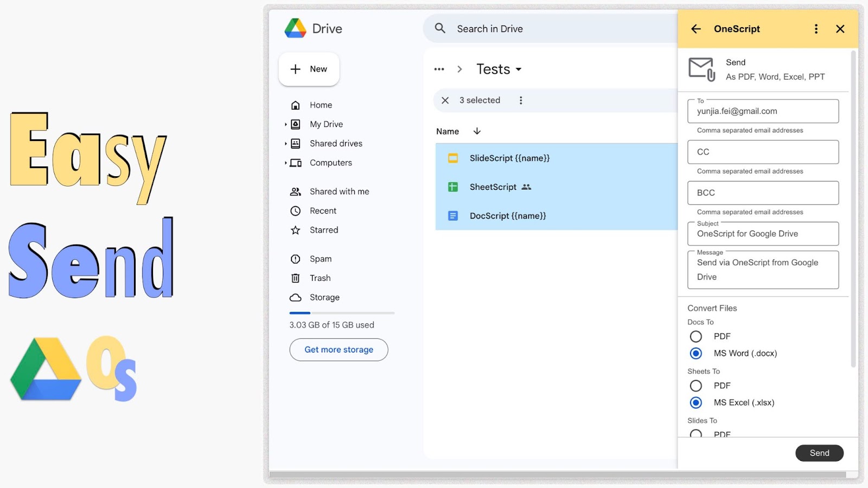Click the To email field
The image size is (868, 488).
coord(763,111)
